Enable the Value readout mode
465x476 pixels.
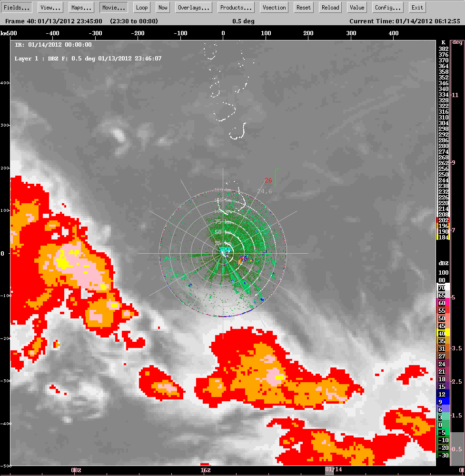point(356,7)
